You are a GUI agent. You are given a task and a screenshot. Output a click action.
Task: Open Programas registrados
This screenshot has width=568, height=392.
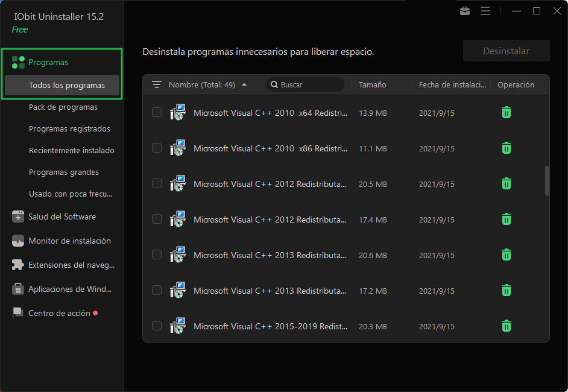tap(69, 129)
